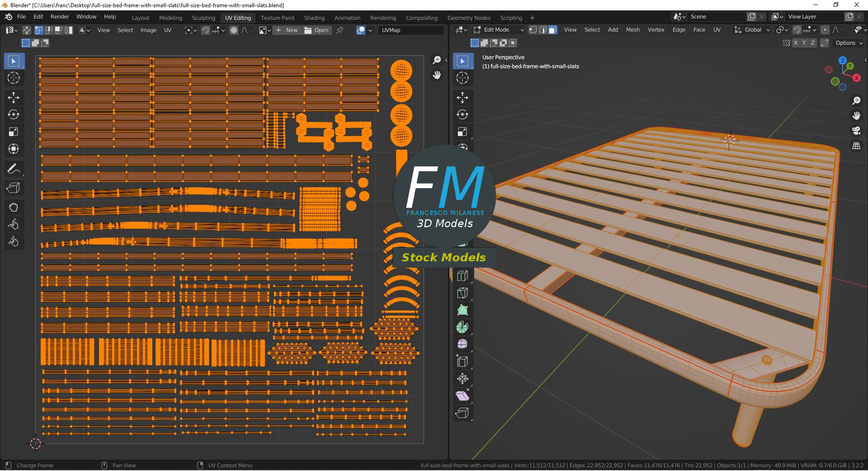Click the Open image button
Image resolution: width=868 pixels, height=471 pixels.
coord(317,30)
